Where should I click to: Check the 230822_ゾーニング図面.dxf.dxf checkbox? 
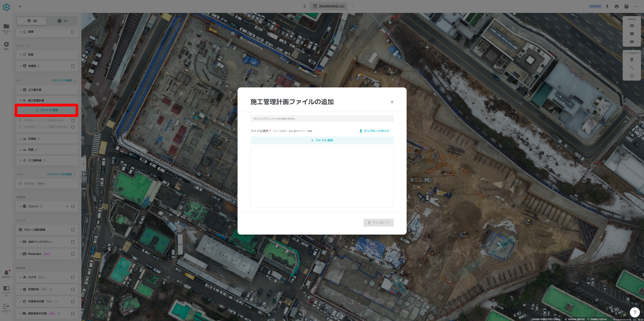pyautogui.click(x=73, y=120)
